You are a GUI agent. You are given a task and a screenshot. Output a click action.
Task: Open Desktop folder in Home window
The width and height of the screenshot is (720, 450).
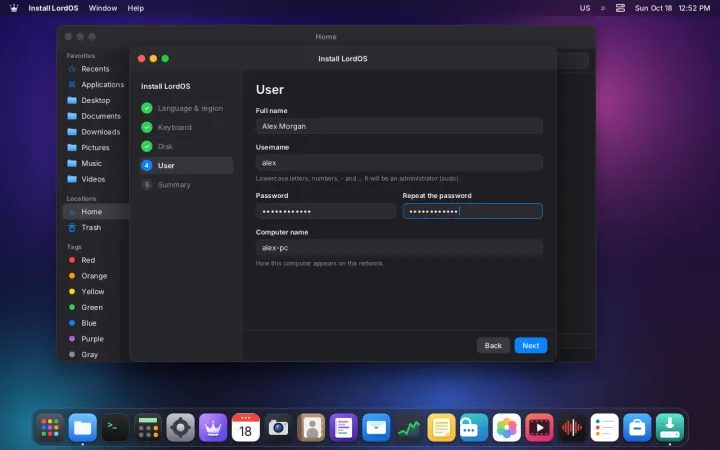[x=96, y=100]
